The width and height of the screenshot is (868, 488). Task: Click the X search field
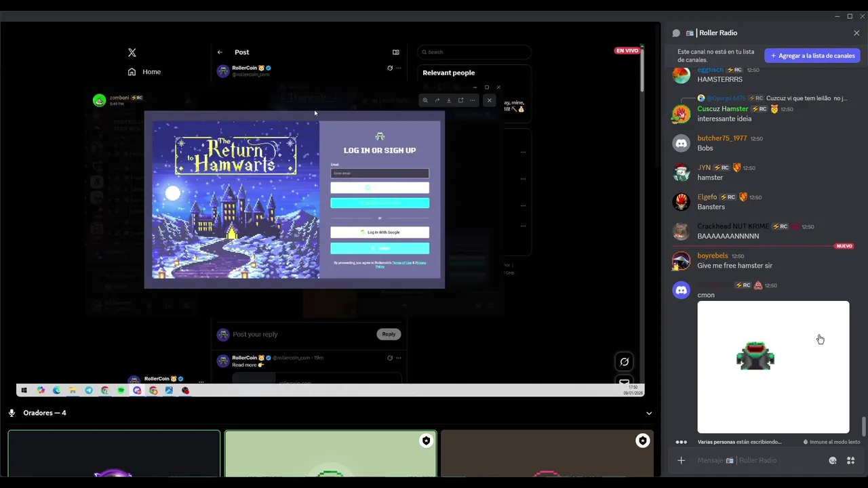(x=475, y=52)
